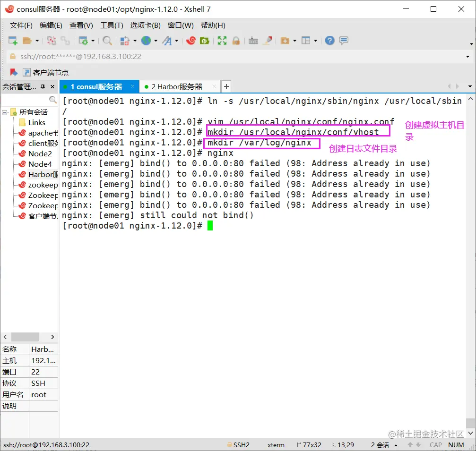Select the client服务 session entry
Image resolution: width=476 pixels, height=451 pixels.
coord(38,144)
